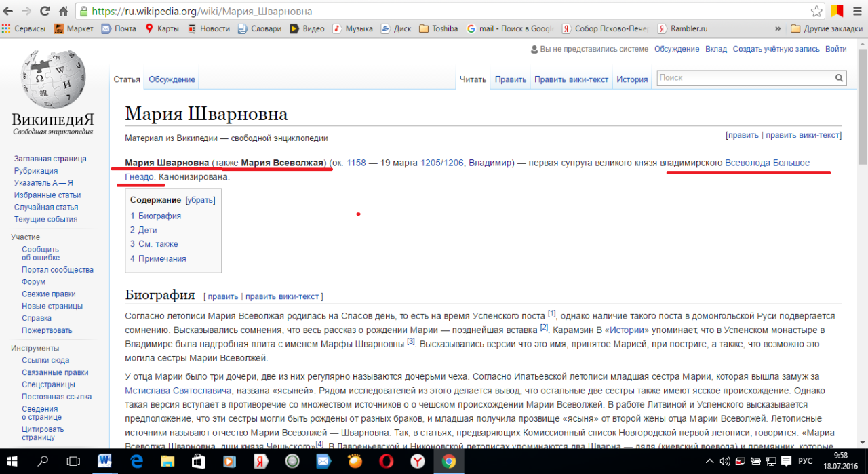Click the red-yellow extension icon in toolbar
The height and width of the screenshot is (474, 868).
coord(837,12)
